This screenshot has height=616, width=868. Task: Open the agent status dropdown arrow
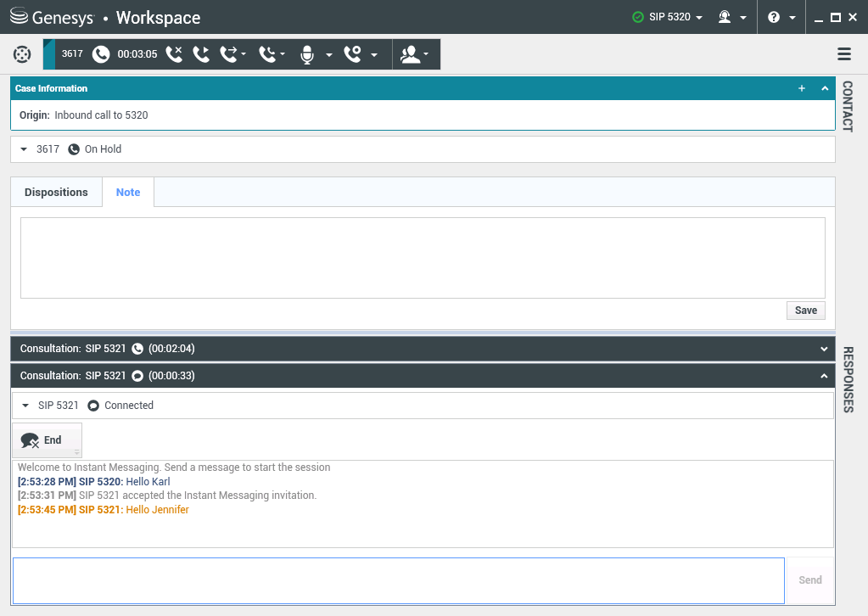point(743,18)
